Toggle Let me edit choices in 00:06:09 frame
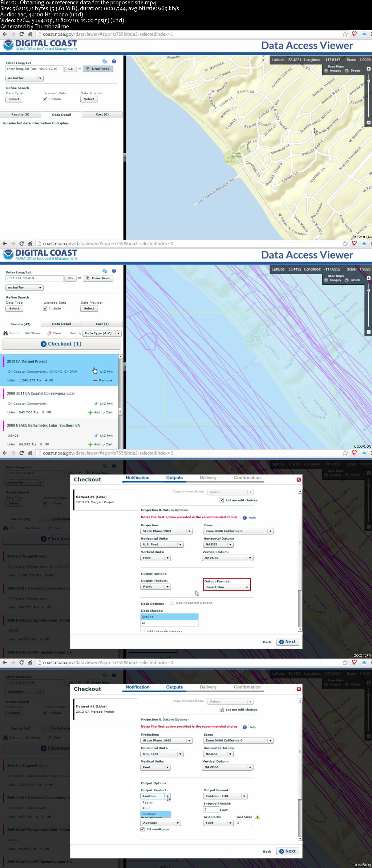Viewport: 372px width, 868px height. pyautogui.click(x=222, y=710)
